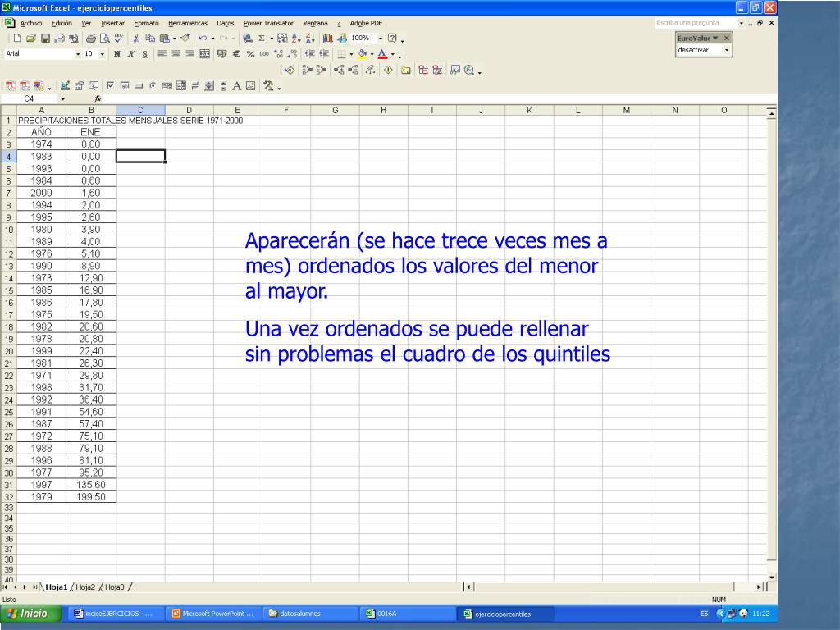Open the Formato menu
The image size is (840, 630).
pyautogui.click(x=146, y=23)
